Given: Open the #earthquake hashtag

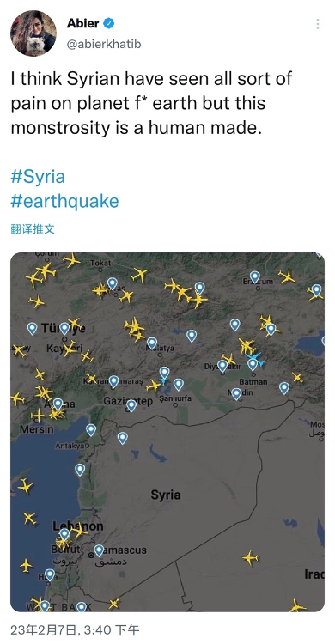Looking at the screenshot, I should click(x=65, y=201).
